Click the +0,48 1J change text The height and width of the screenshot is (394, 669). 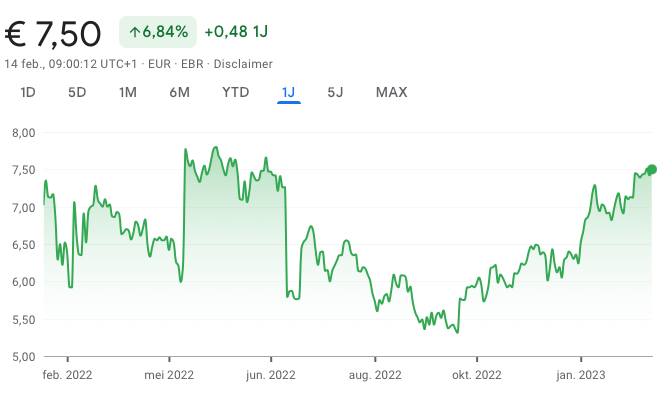click(x=236, y=32)
